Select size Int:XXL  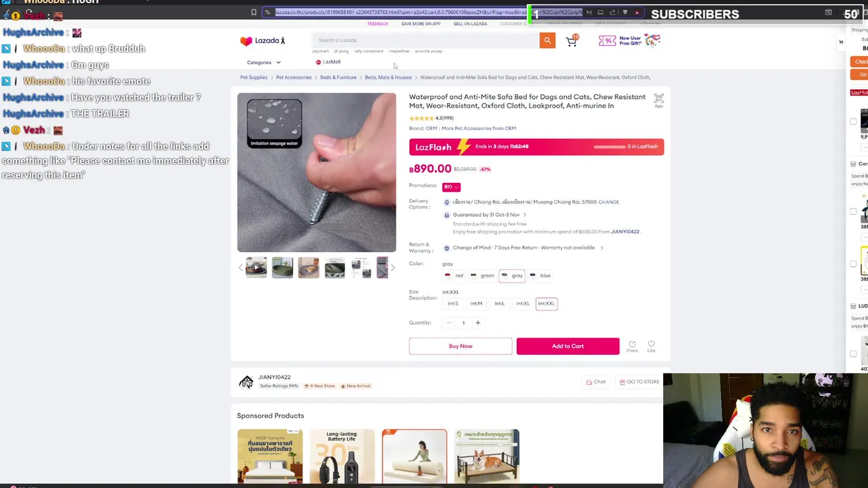(x=547, y=304)
